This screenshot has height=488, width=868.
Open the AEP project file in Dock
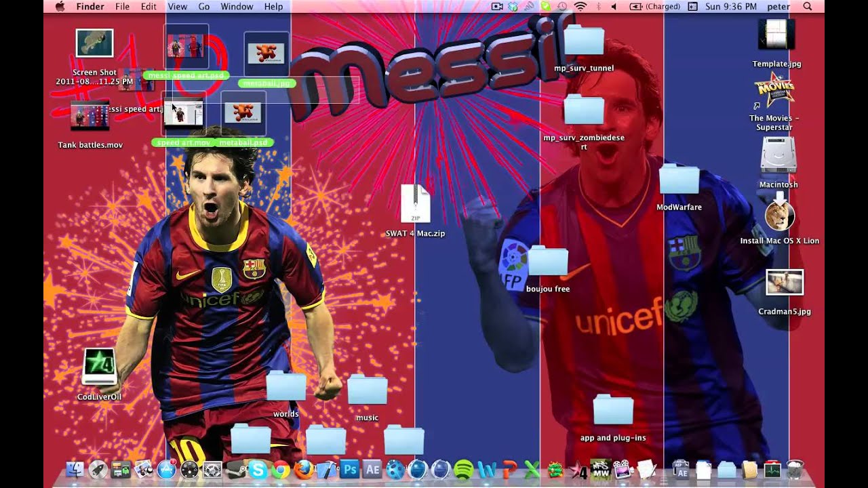(x=681, y=470)
